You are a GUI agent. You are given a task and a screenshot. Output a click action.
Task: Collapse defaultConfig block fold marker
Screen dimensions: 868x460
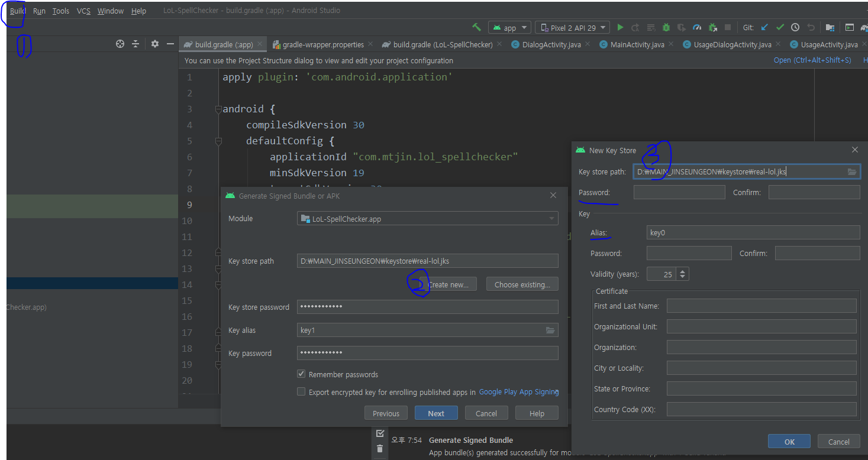pyautogui.click(x=218, y=141)
